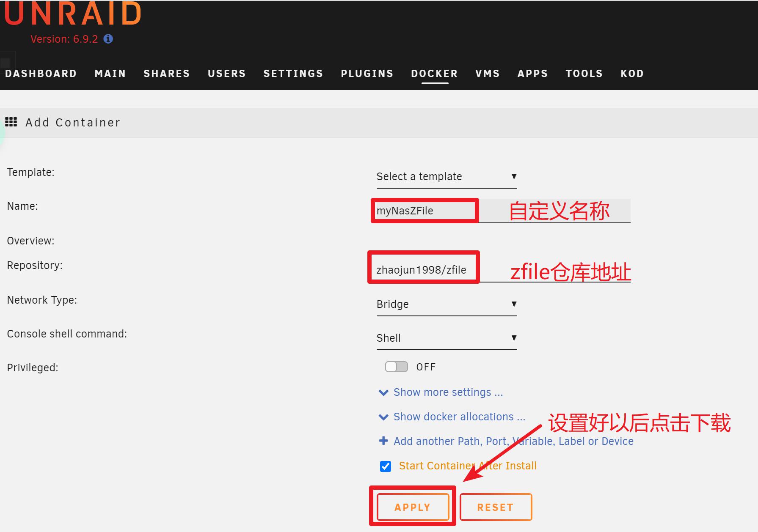The image size is (758, 532).
Task: Expand Show more settings
Action: coord(448,392)
